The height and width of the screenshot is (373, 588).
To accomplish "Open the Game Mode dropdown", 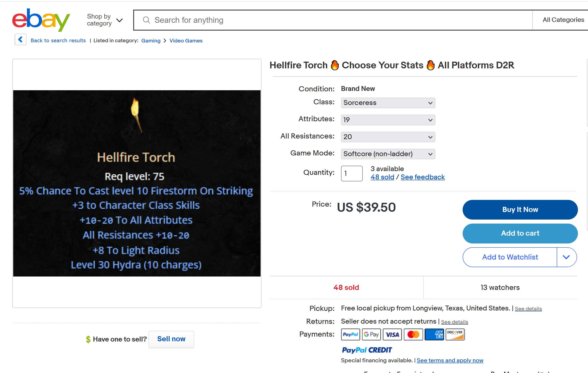I will [x=388, y=154].
